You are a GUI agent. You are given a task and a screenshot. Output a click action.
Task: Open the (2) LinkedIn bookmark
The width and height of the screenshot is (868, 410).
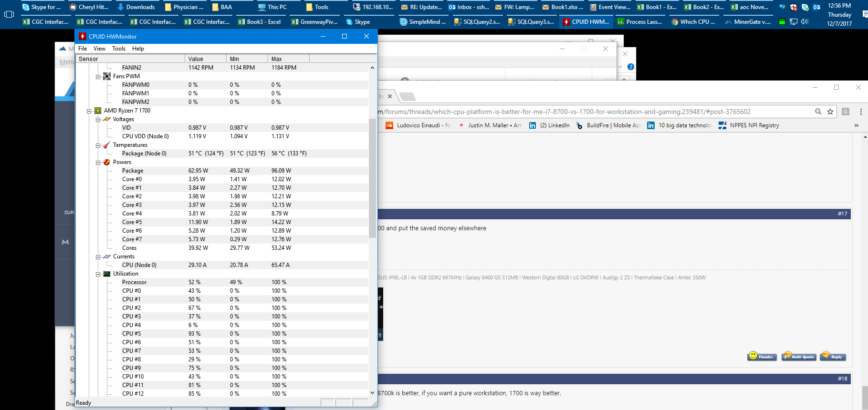tap(550, 125)
